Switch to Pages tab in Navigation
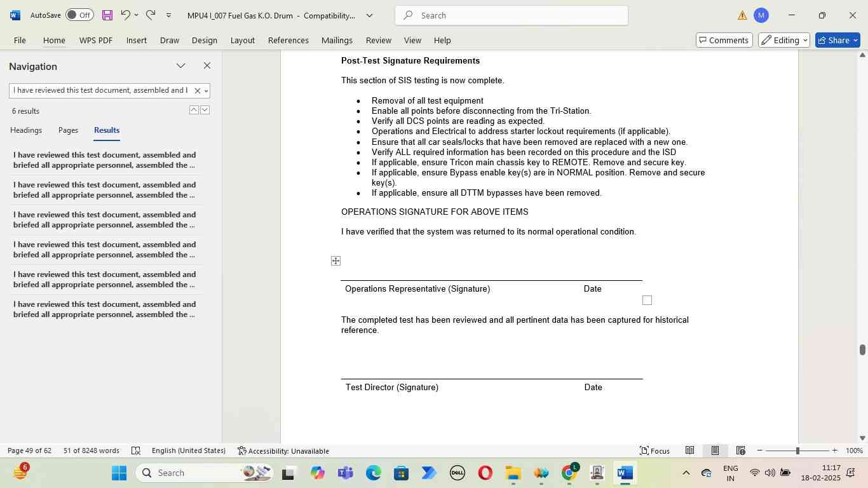The width and height of the screenshot is (868, 488). 68,130
